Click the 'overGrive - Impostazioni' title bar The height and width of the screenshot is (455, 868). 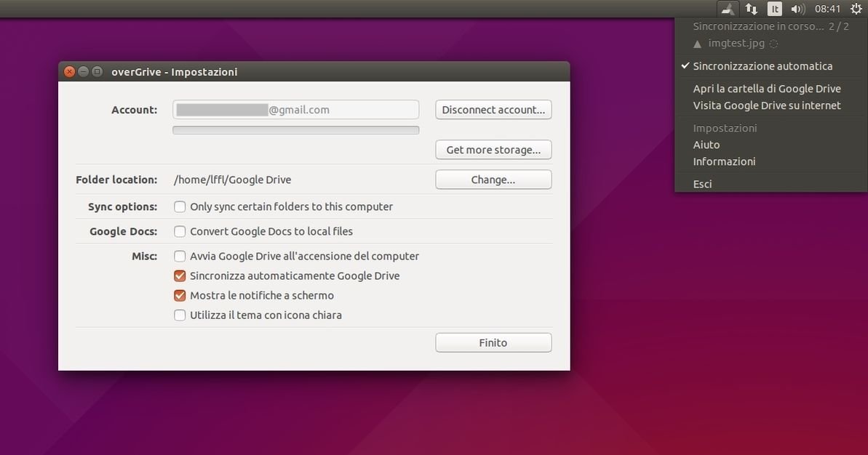pos(314,72)
